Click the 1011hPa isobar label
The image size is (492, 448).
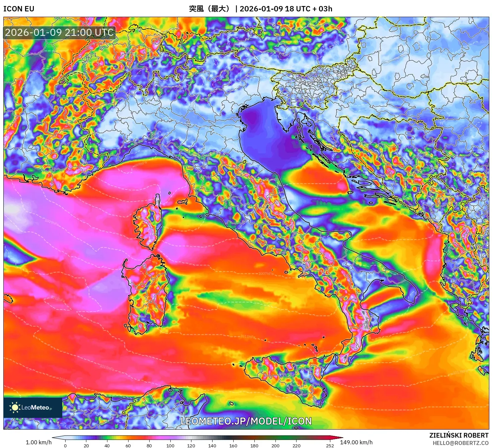(x=248, y=337)
